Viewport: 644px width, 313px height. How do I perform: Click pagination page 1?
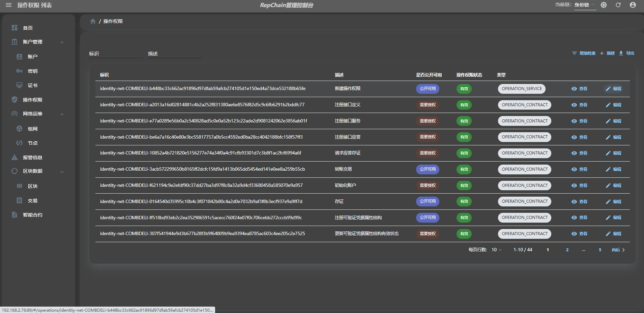click(x=548, y=250)
